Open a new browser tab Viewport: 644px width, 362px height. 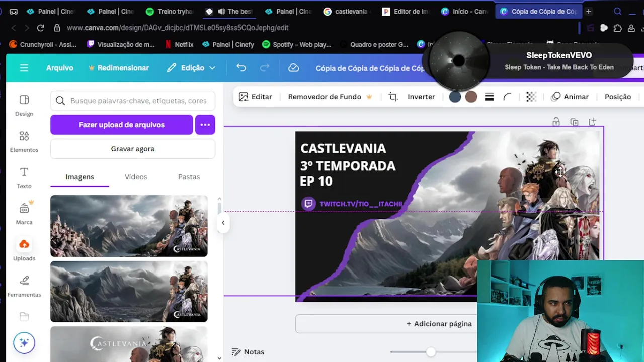point(588,11)
